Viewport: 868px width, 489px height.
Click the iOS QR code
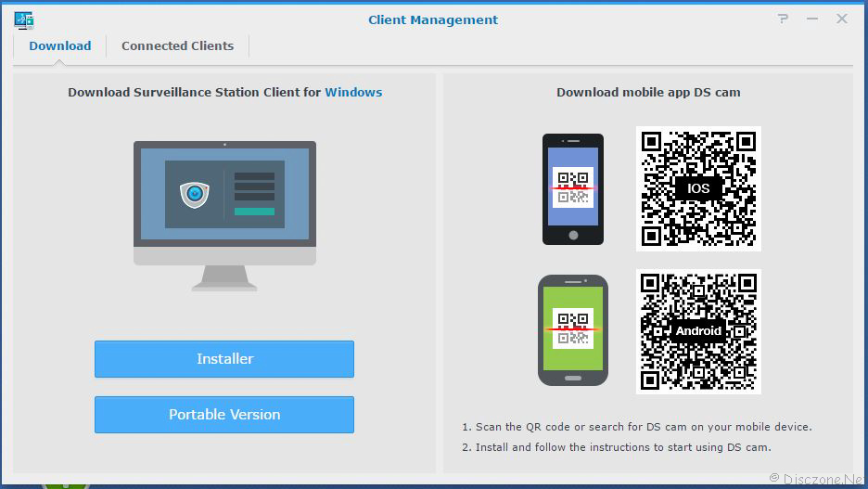(x=698, y=189)
